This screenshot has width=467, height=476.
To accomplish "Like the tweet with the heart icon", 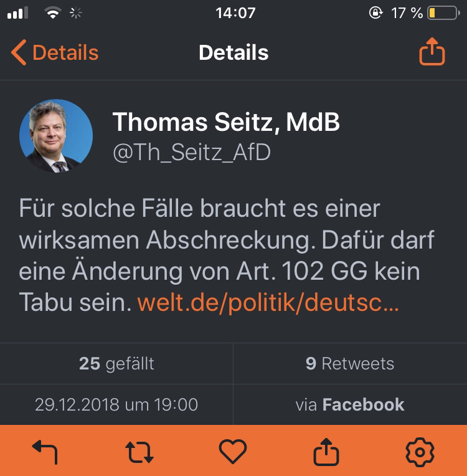I will 233,451.
